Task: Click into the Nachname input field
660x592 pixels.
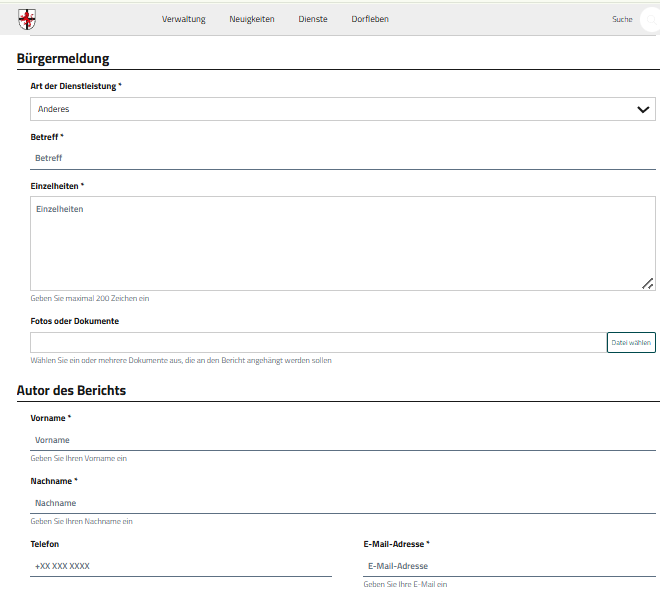Action: coord(342,503)
